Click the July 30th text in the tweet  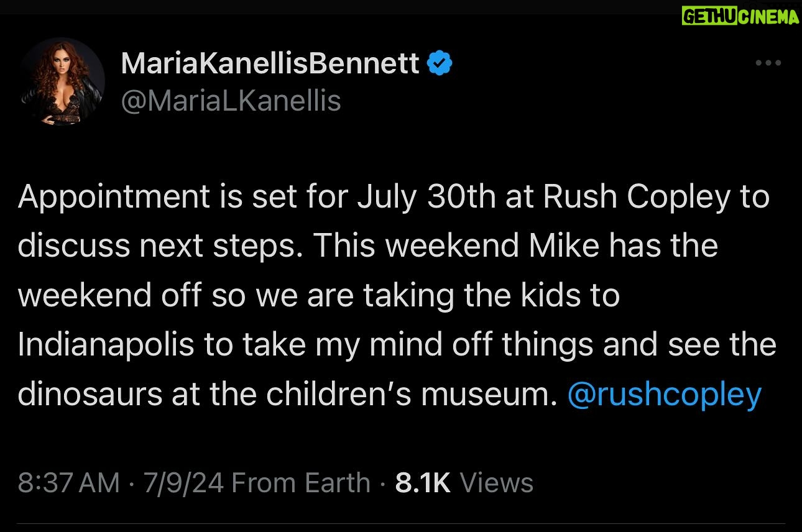[440, 197]
